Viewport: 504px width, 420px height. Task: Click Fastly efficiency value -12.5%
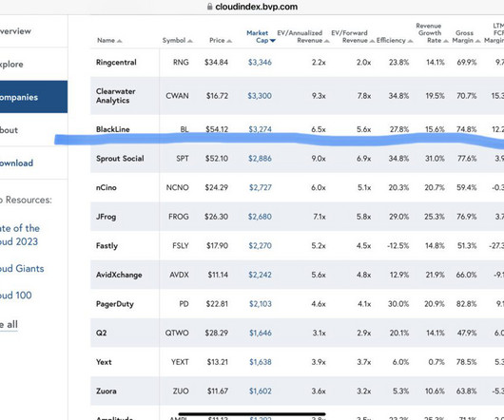coord(398,246)
